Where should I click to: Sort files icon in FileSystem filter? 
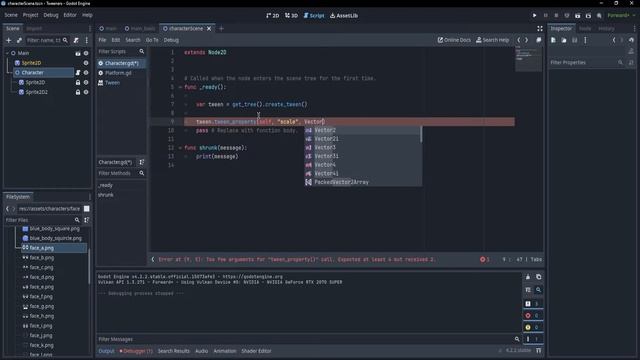tap(87, 220)
